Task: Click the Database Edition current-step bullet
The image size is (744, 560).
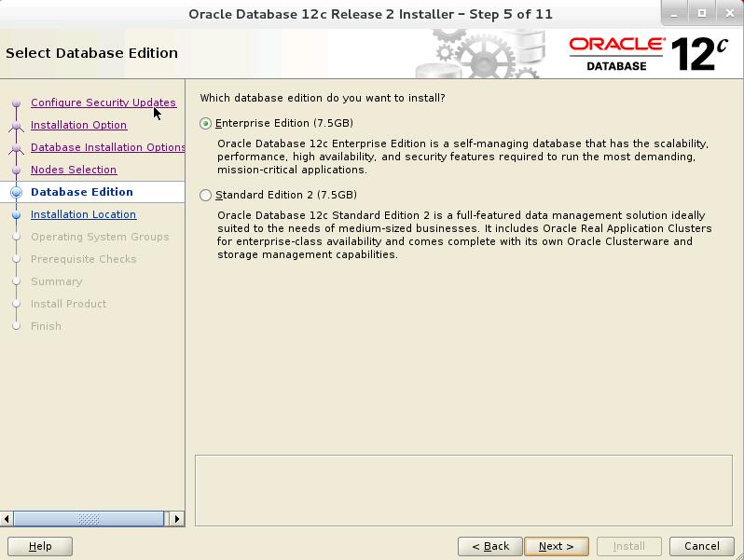Action: pos(17,192)
